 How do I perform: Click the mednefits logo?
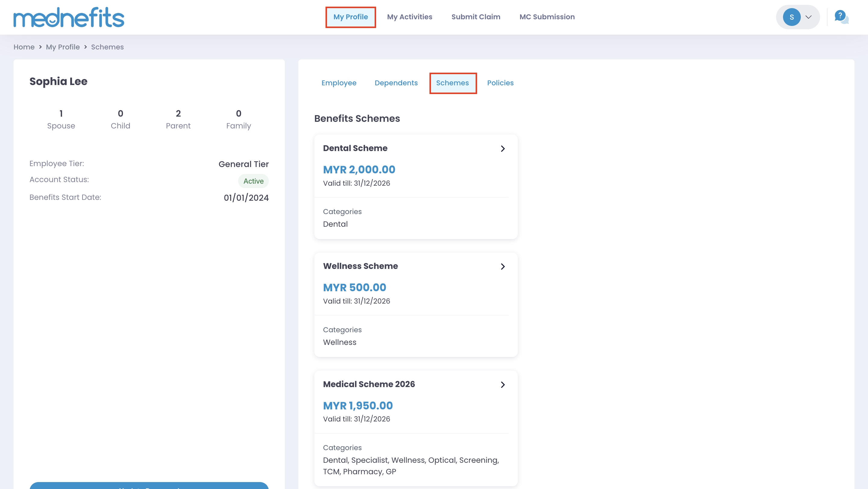[x=69, y=17]
